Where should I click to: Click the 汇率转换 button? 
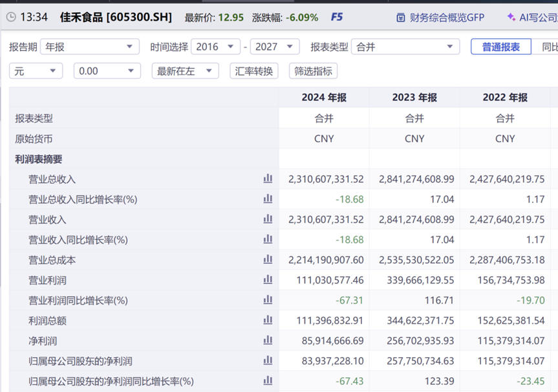[x=254, y=71]
